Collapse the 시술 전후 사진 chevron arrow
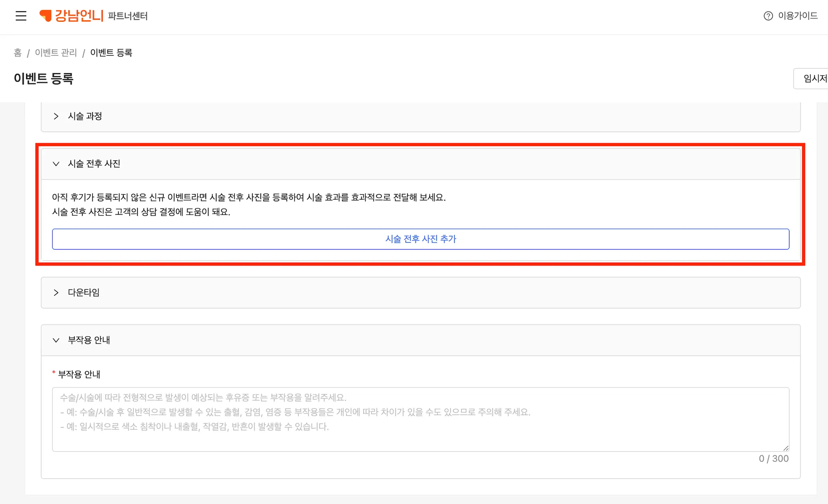This screenshot has height=504, width=828. pyautogui.click(x=56, y=164)
